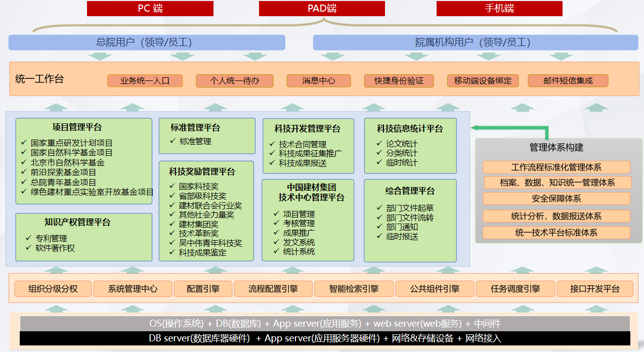
Task: Pick 建材集团奖 item
Action: [199, 224]
